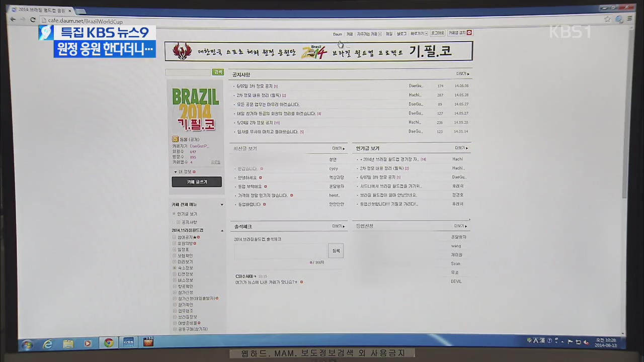Image resolution: width=644 pixels, height=362 pixels.
Task: Open the 여행준비물 board
Action: 187,323
